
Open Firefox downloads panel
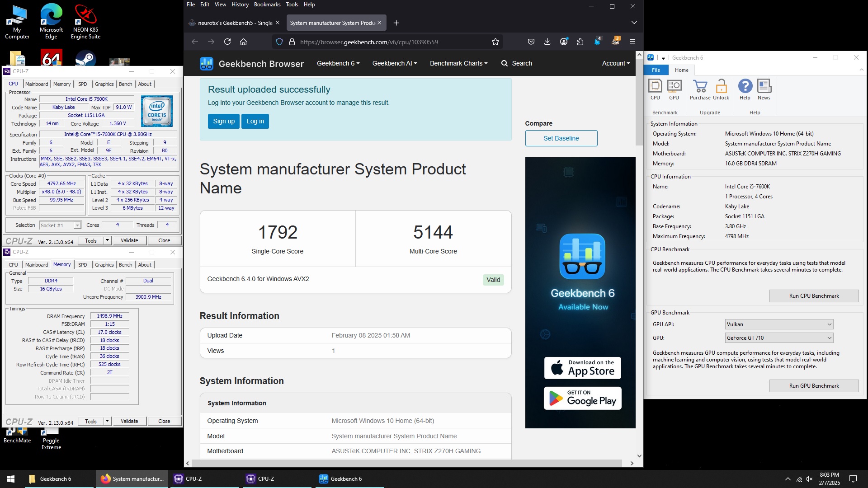pyautogui.click(x=547, y=42)
